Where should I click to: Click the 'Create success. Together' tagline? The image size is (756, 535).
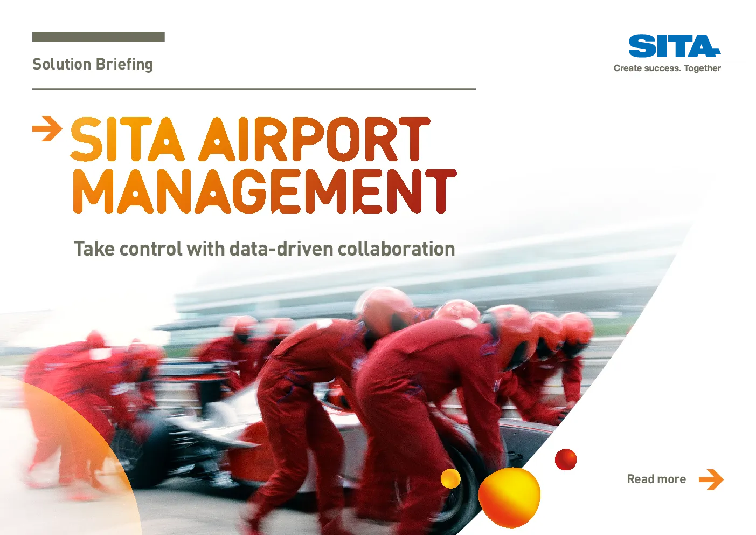pyautogui.click(x=667, y=68)
